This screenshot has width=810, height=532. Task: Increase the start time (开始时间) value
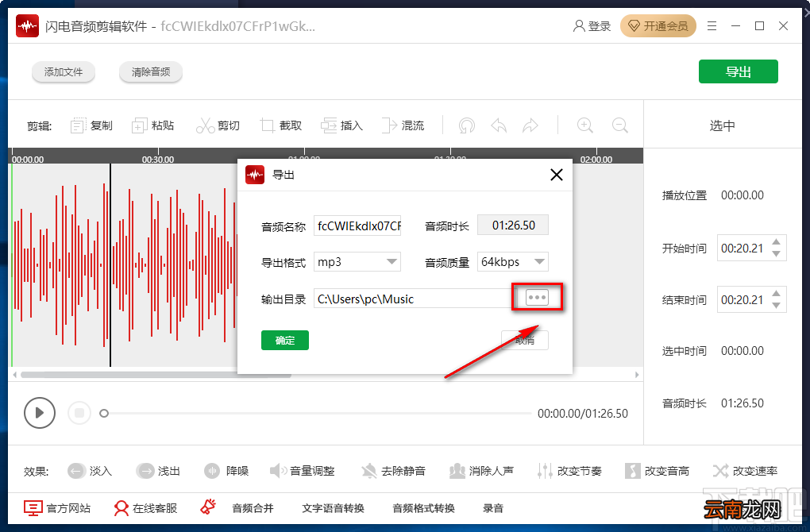(x=776, y=241)
